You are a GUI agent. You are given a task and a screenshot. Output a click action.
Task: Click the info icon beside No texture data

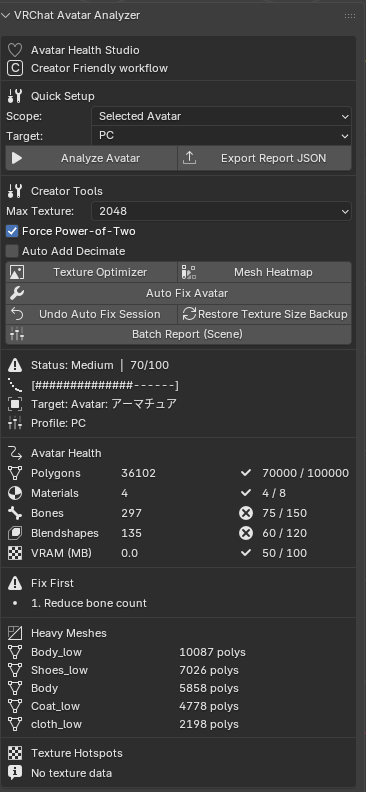click(x=16, y=773)
